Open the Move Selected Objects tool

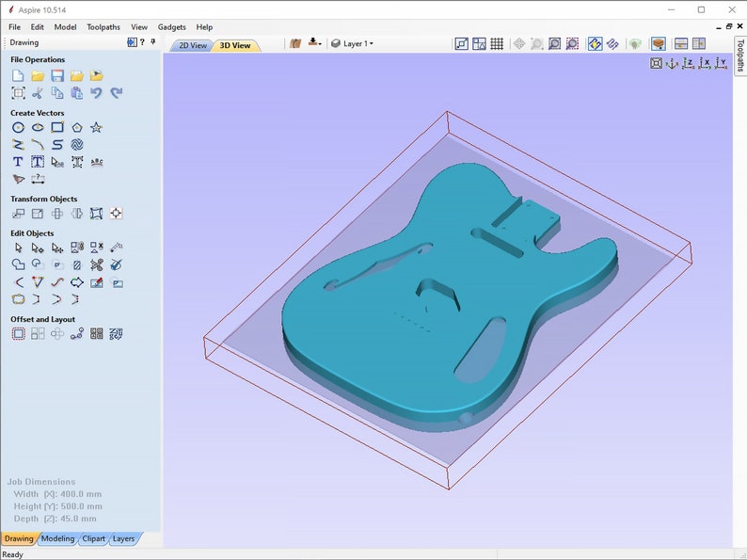pyautogui.click(x=18, y=214)
